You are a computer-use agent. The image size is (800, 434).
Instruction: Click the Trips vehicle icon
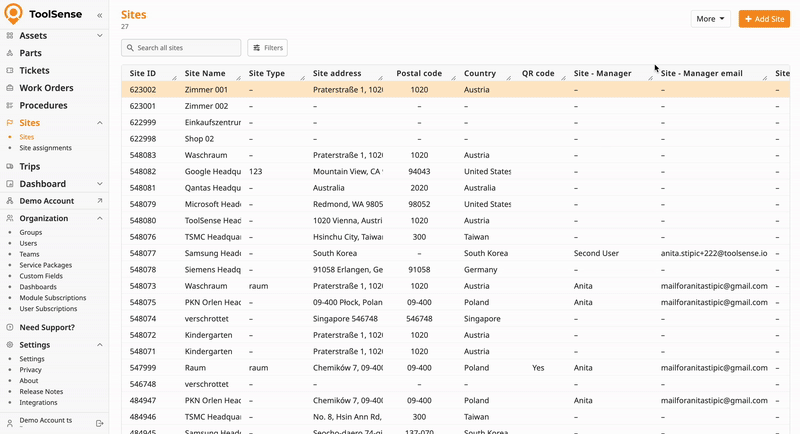[10, 166]
